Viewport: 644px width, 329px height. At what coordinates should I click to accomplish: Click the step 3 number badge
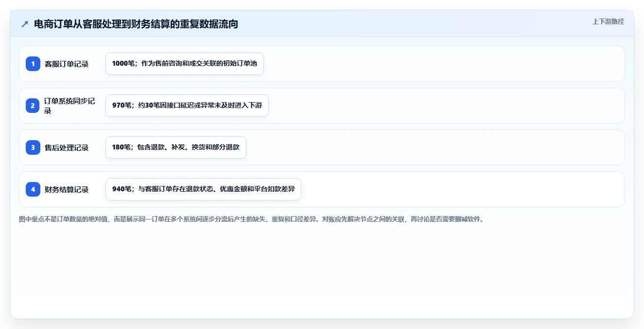tap(33, 147)
